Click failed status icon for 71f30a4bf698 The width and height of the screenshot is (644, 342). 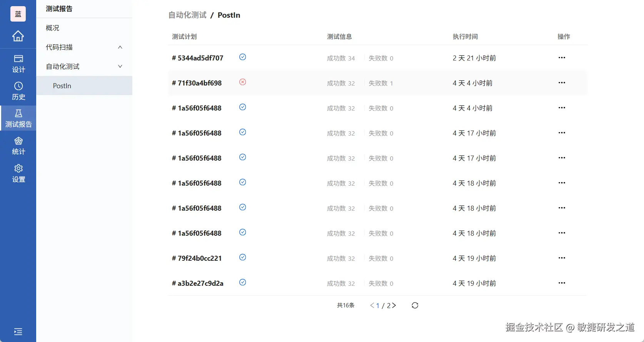[x=243, y=82]
